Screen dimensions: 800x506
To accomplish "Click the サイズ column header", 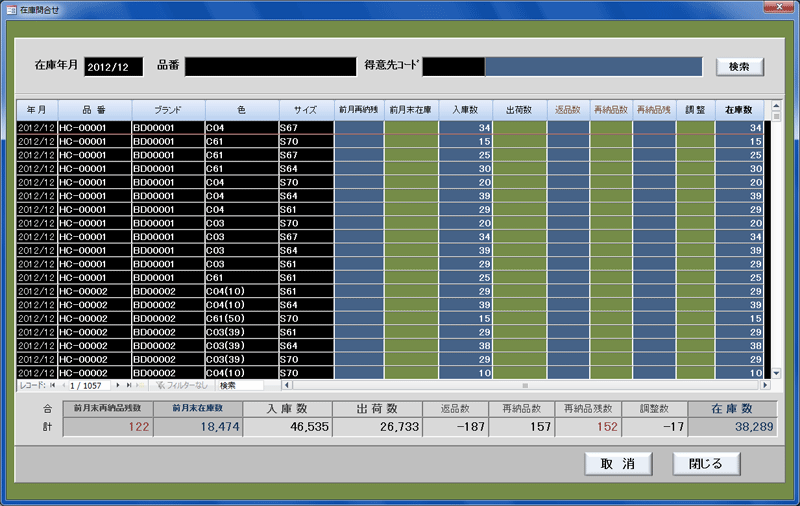I will 306,110.
